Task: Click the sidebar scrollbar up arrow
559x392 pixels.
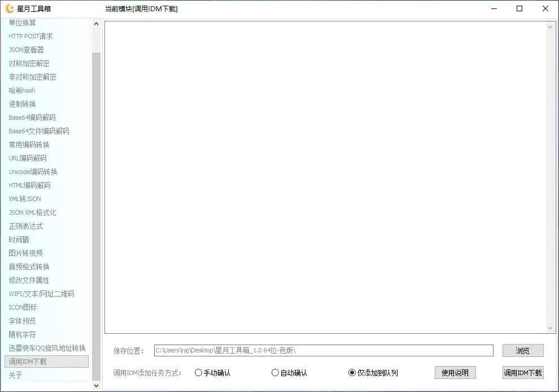Action: coord(96,24)
